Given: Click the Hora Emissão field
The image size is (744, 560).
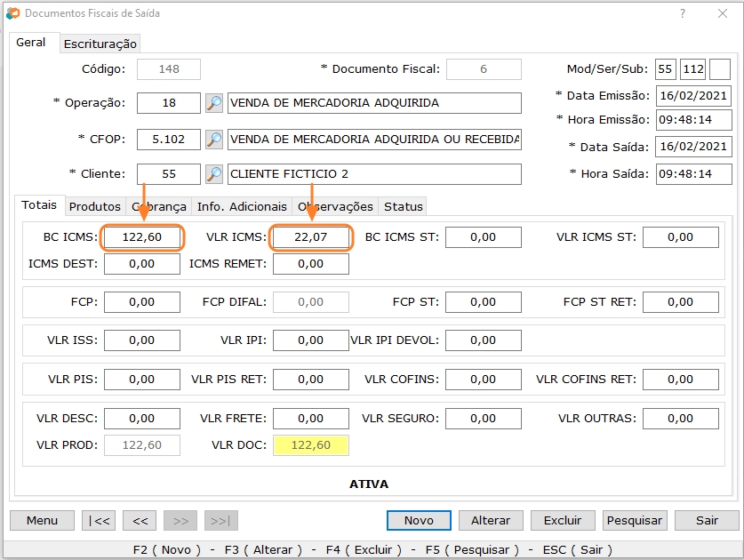Looking at the screenshot, I should 693,120.
